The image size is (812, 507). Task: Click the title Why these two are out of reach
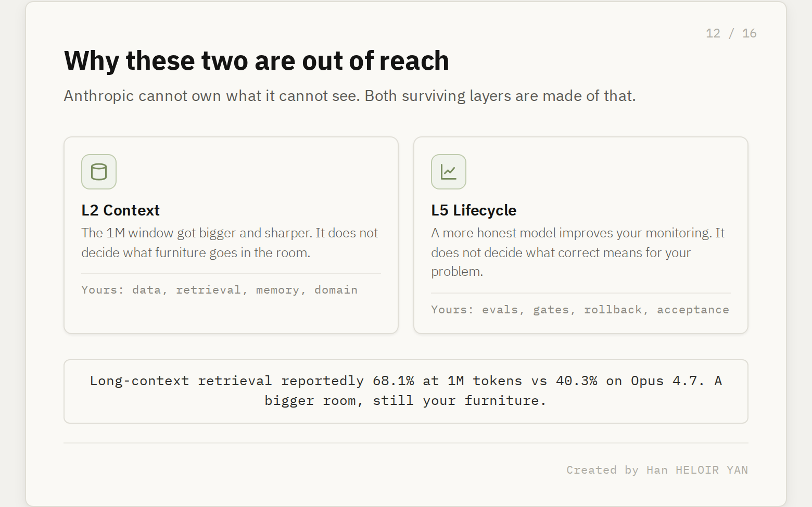click(x=257, y=60)
